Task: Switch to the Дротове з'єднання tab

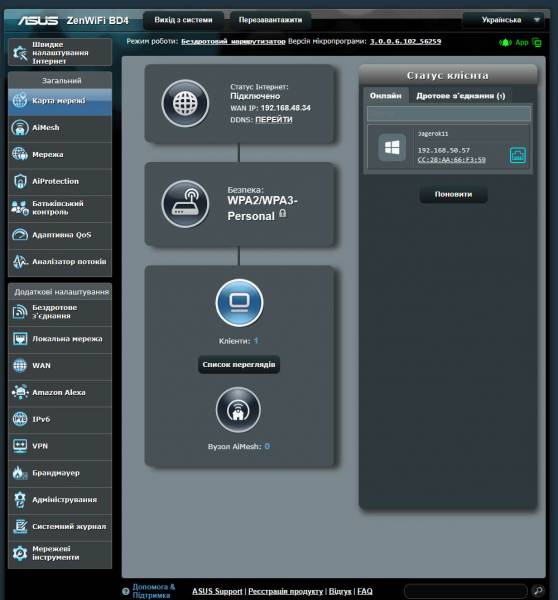Action: [460, 96]
